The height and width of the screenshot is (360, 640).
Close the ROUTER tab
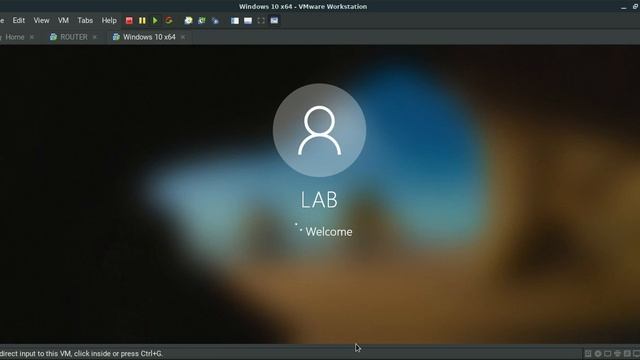pyautogui.click(x=95, y=37)
